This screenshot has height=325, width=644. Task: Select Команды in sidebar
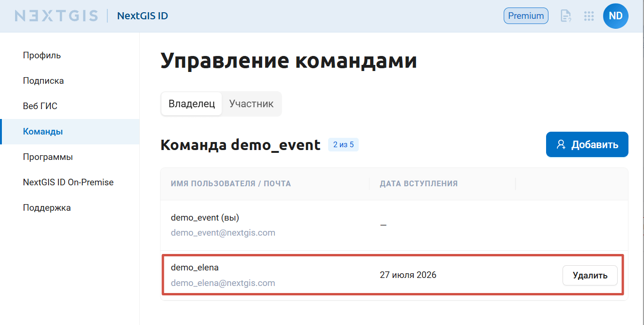pyautogui.click(x=70, y=132)
